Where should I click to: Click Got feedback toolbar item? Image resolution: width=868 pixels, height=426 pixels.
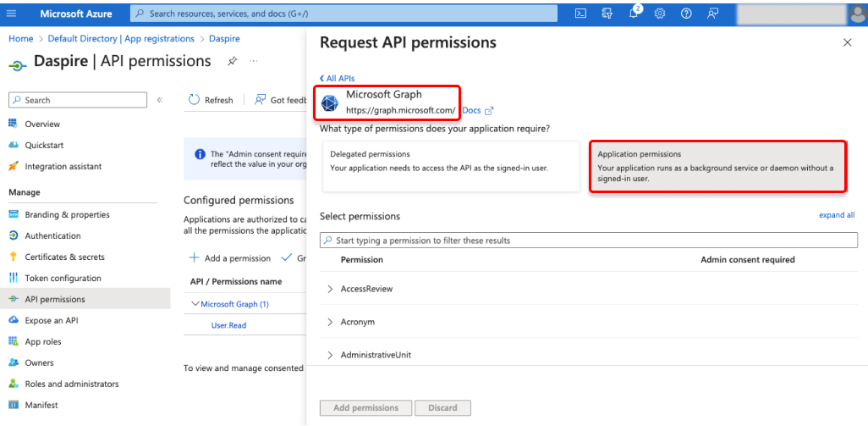[281, 100]
